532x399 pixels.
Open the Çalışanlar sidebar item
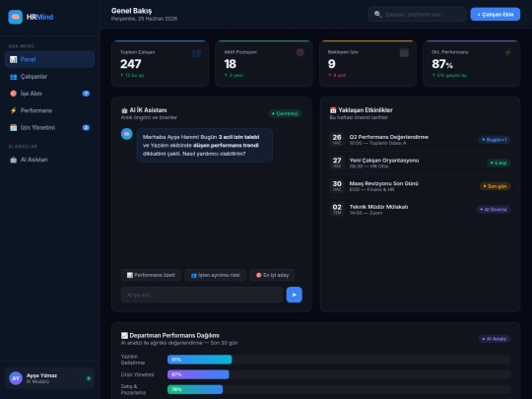49,77
